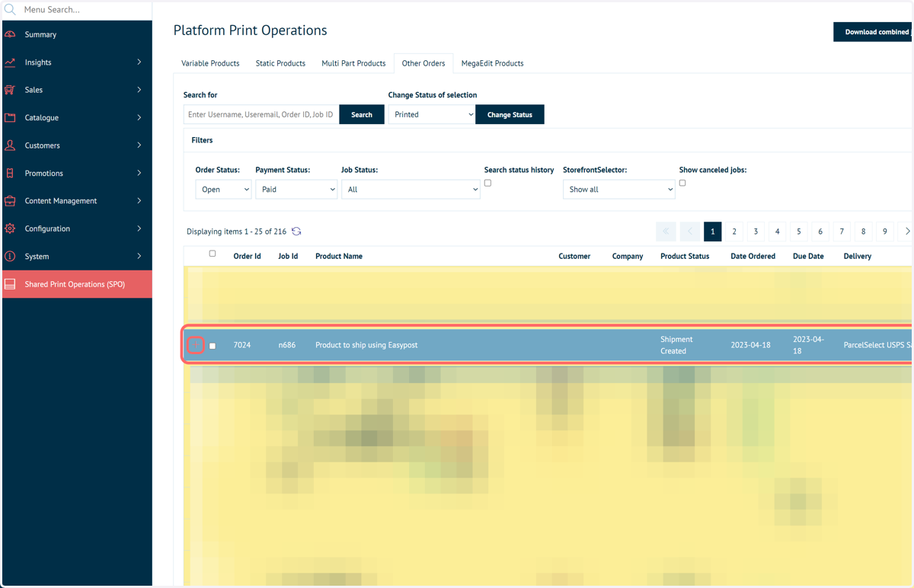Open Summary in the sidebar
Screen dimensions: 914x588
tap(76, 34)
